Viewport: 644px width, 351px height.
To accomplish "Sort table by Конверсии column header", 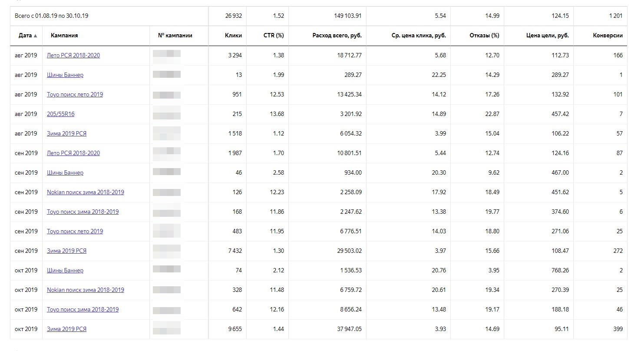I will 608,36.
